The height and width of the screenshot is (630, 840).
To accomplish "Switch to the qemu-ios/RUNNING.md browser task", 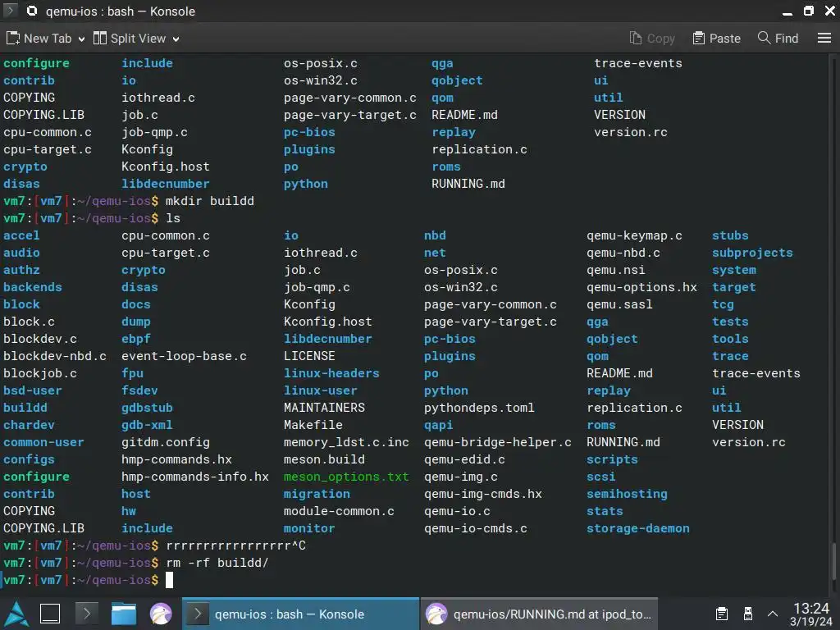I will click(x=539, y=614).
